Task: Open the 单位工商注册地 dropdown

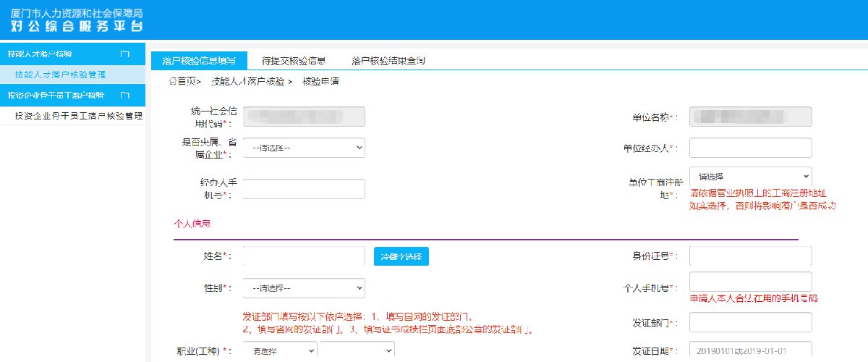Action: point(750,176)
